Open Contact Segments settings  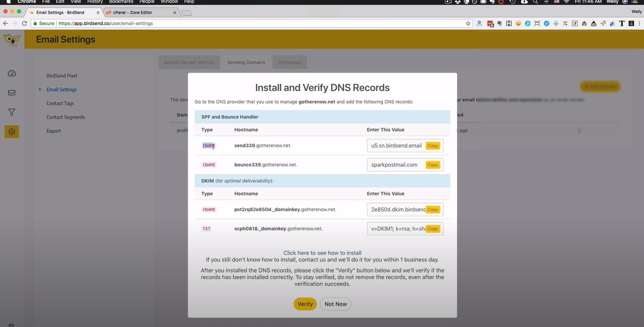pos(66,117)
